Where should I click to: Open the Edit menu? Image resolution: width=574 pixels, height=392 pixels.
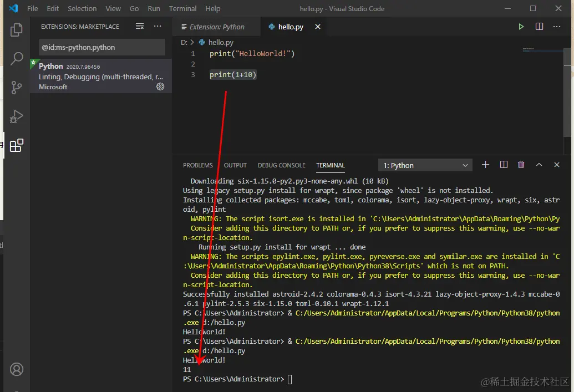click(x=53, y=8)
